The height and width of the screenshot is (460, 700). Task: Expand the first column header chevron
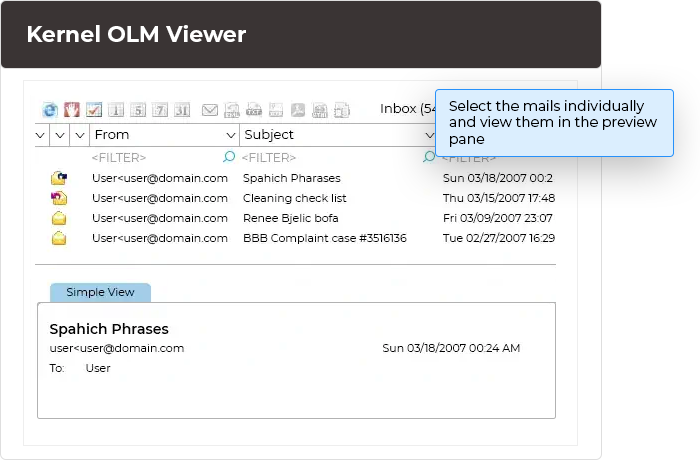click(x=40, y=135)
